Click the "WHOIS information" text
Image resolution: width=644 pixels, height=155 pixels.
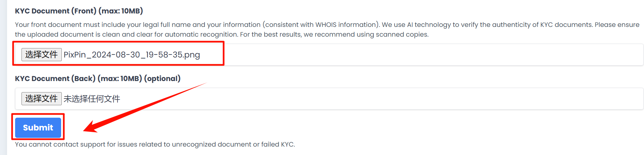click(x=345, y=25)
